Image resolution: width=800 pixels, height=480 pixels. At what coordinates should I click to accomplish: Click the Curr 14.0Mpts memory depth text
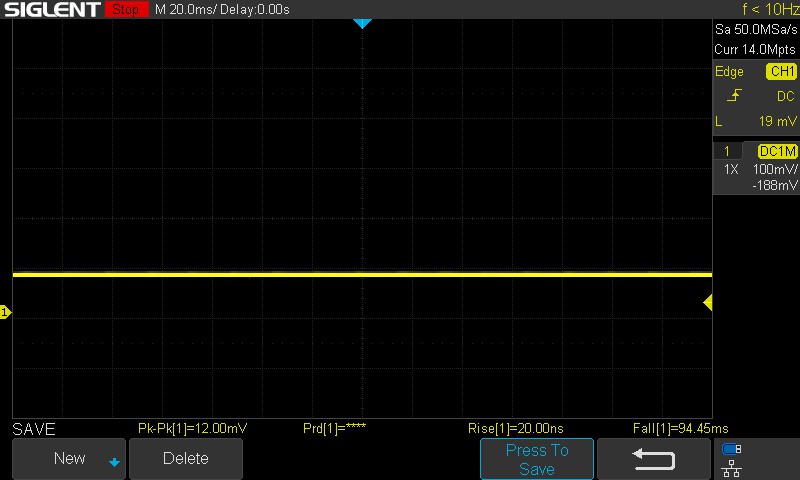pos(755,49)
